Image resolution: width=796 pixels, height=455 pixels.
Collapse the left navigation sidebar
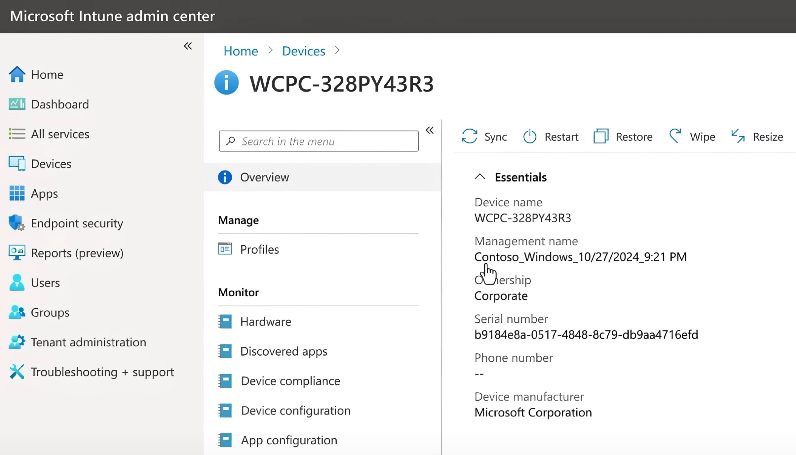pyautogui.click(x=187, y=46)
